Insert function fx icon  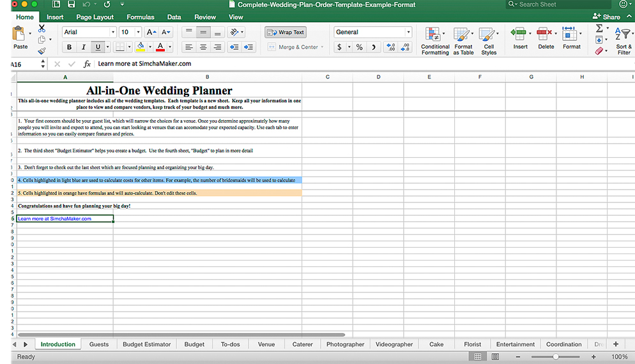coord(87,64)
